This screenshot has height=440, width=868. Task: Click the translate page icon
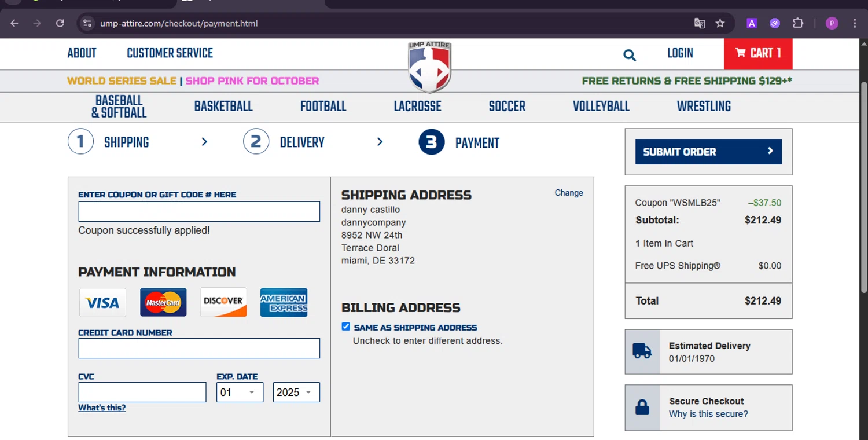[x=700, y=23]
